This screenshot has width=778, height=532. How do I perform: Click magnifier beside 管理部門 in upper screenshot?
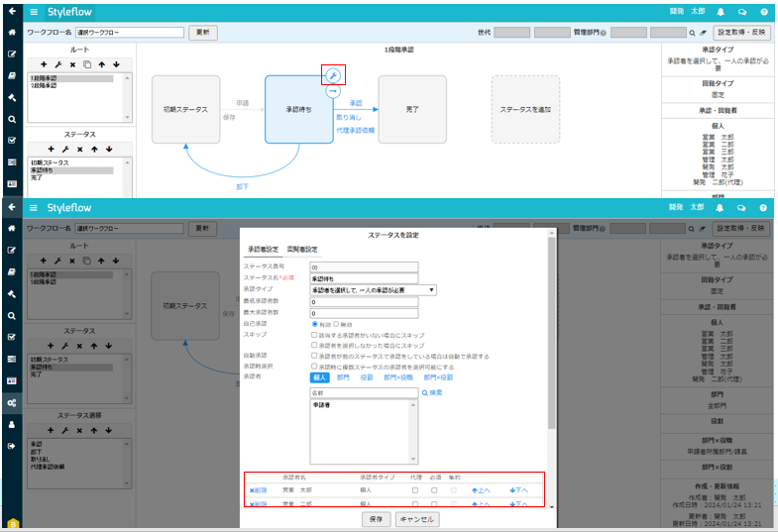coord(692,33)
